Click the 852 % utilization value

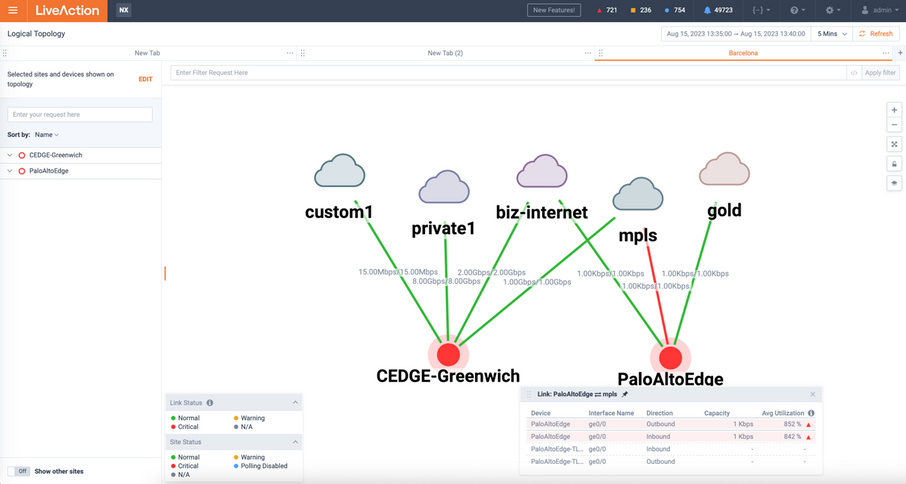point(793,424)
